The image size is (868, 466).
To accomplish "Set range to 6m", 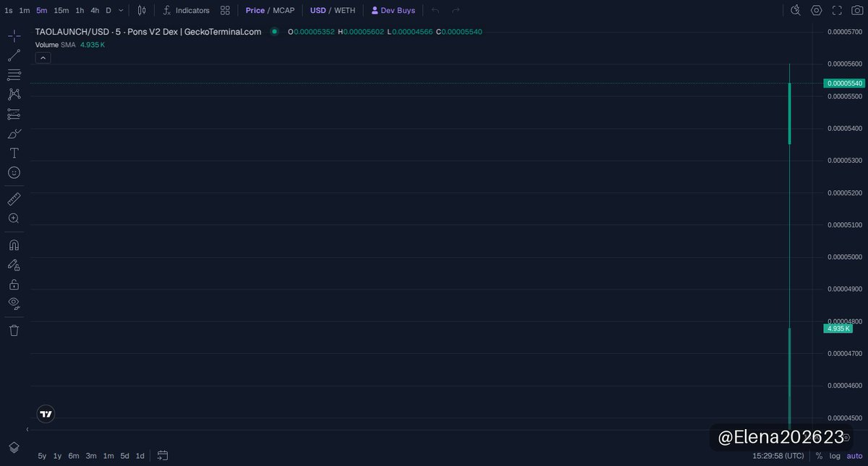I will tap(74, 456).
